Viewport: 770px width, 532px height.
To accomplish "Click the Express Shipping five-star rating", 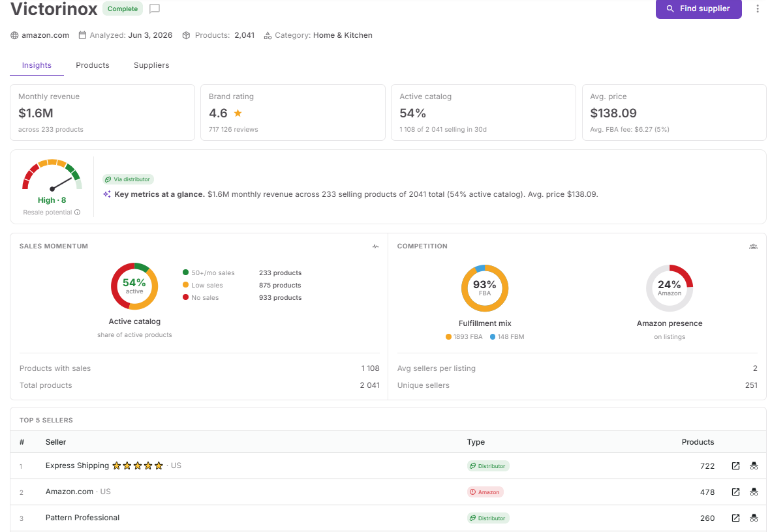I will point(138,465).
